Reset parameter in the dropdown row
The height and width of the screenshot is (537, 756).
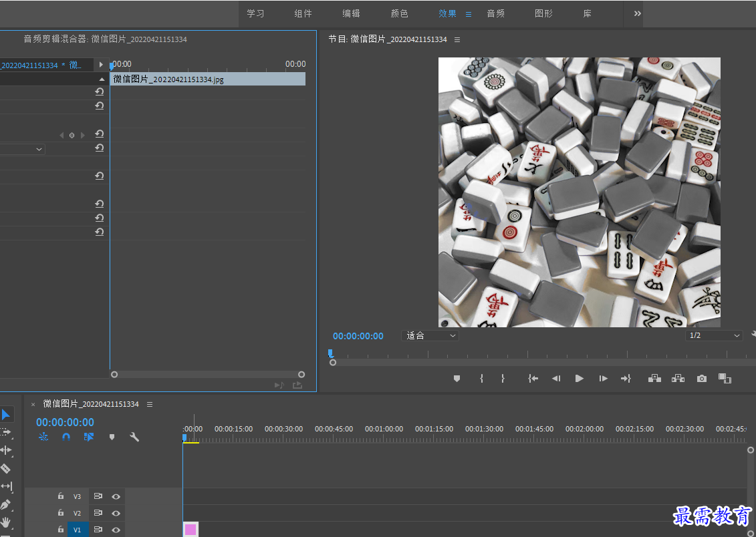click(100, 148)
